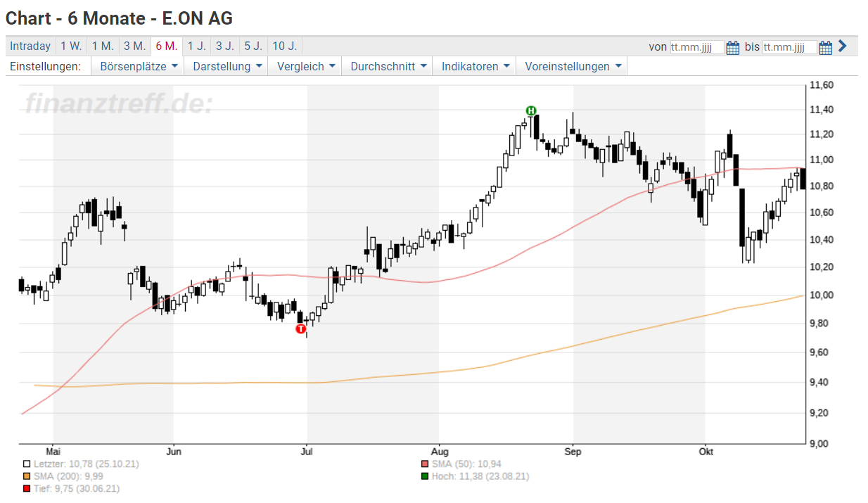This screenshot has width=868, height=503.
Task: Click the red Tief legend swatch
Action: [x=27, y=488]
